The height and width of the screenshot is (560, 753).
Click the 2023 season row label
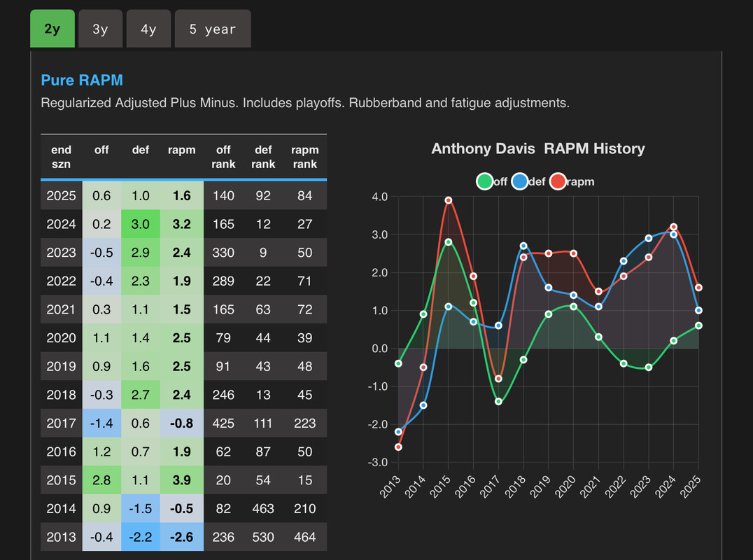[x=61, y=252]
